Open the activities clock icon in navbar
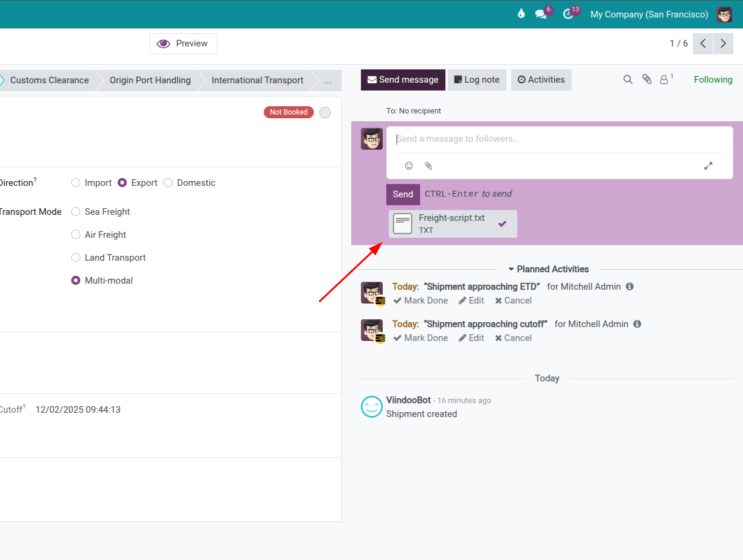Viewport: 743px width, 560px height. [568, 14]
